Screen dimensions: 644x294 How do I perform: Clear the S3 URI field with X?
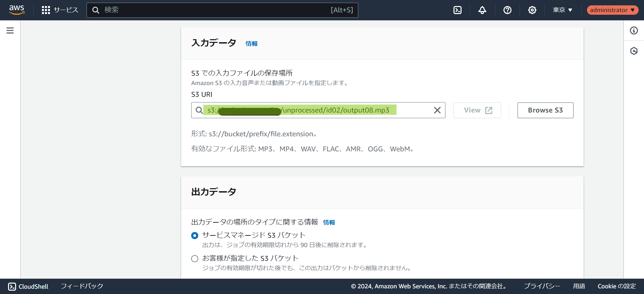[x=437, y=110]
